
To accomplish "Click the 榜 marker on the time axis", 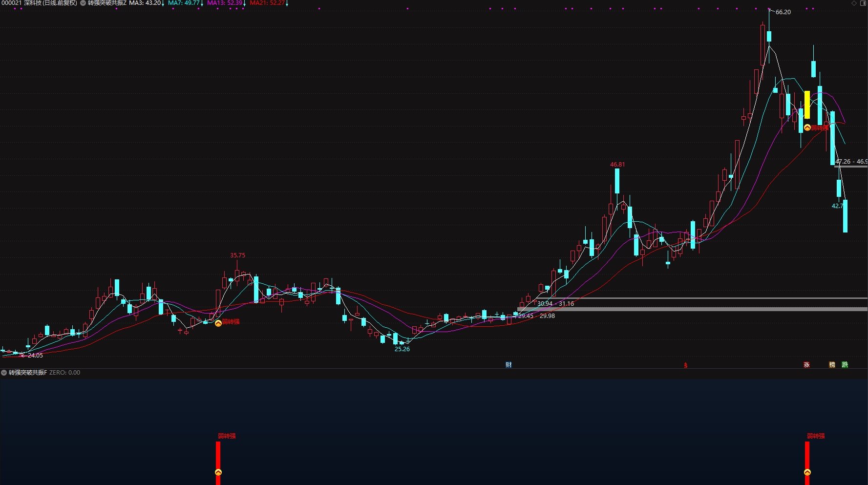I will pos(832,365).
